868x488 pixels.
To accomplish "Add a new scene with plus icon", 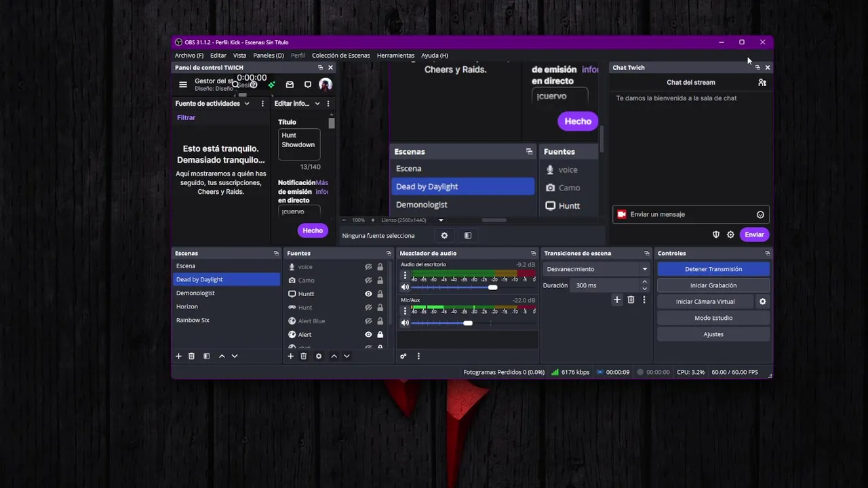I will (x=178, y=356).
